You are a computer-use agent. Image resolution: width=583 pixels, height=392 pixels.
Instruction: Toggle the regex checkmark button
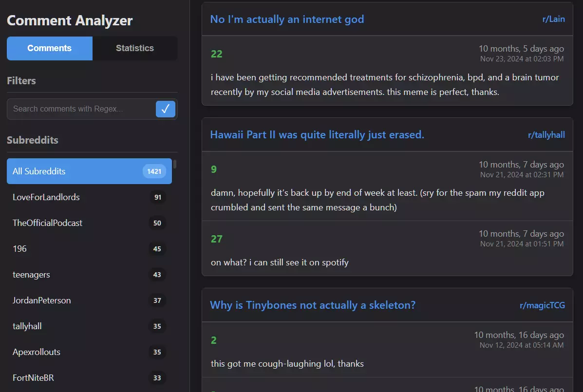point(166,109)
